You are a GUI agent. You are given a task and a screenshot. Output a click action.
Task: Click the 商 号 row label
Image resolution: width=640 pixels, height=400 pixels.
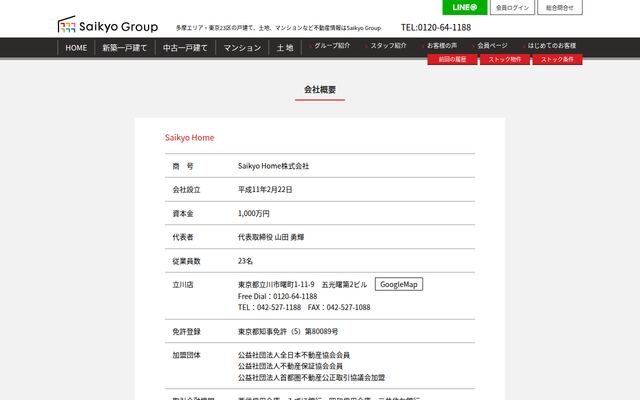click(x=183, y=166)
